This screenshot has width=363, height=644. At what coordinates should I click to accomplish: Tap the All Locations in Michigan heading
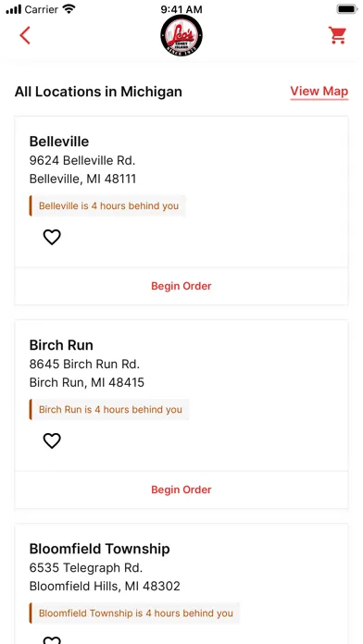[x=98, y=92]
